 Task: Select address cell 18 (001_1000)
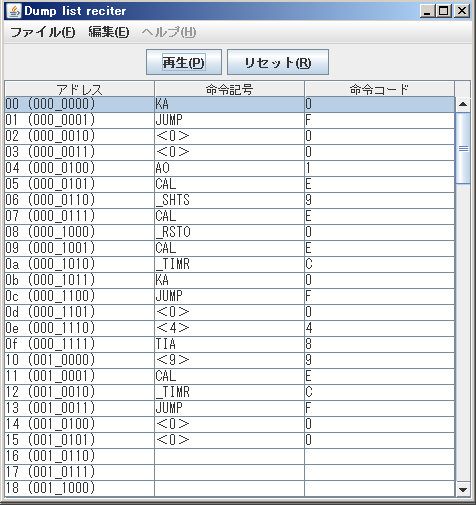pyautogui.click(x=79, y=488)
